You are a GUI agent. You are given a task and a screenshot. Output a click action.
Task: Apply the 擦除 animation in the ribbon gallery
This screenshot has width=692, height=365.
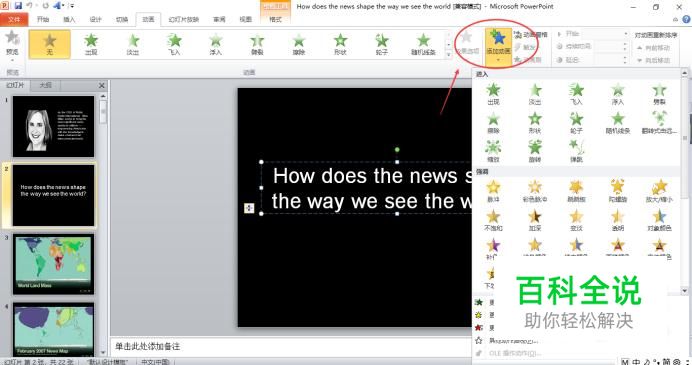(299, 44)
